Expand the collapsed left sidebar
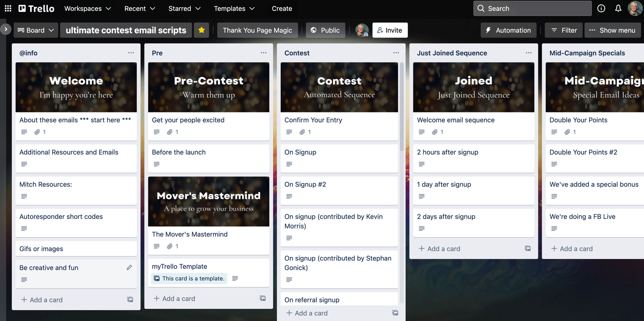 click(x=5, y=29)
